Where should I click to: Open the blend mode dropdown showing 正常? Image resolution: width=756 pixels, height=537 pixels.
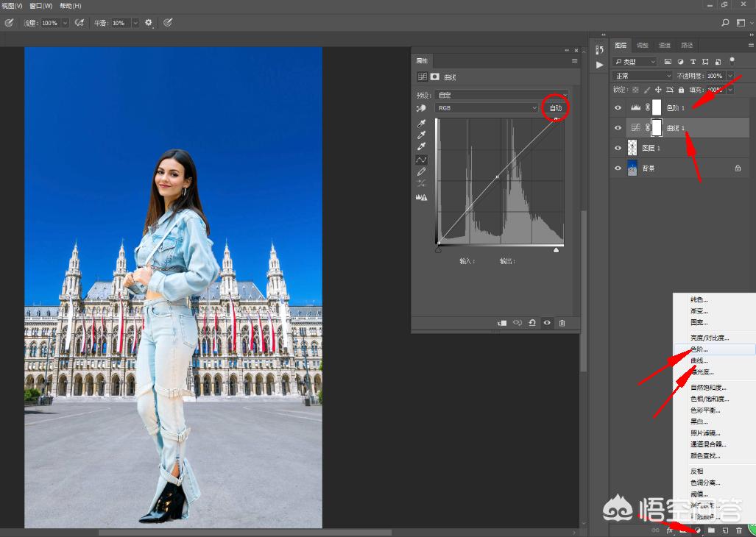pyautogui.click(x=643, y=76)
